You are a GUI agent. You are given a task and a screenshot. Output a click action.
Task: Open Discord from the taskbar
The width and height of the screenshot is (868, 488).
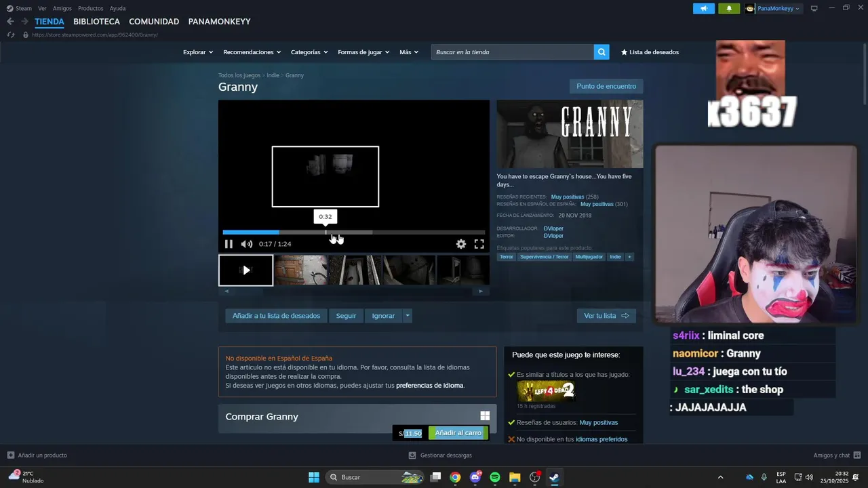(475, 477)
